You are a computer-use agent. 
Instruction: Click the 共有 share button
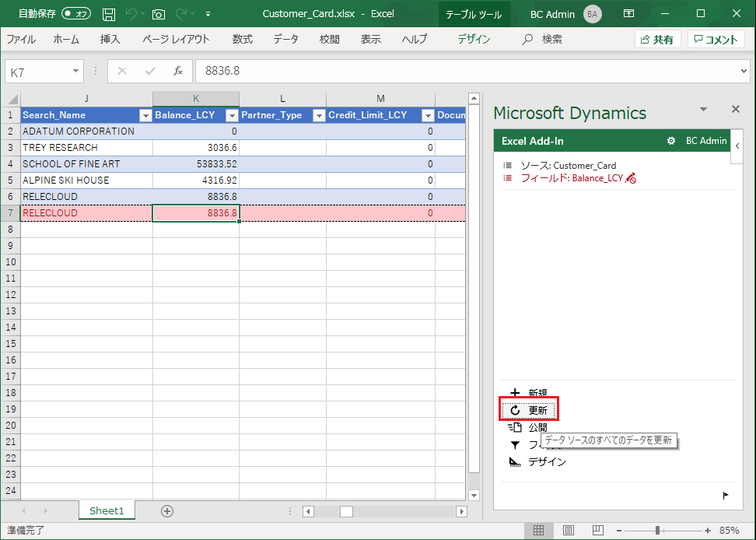pos(658,40)
